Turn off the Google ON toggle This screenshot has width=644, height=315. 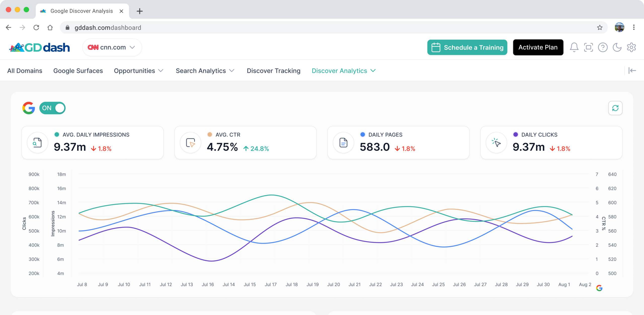click(x=53, y=108)
